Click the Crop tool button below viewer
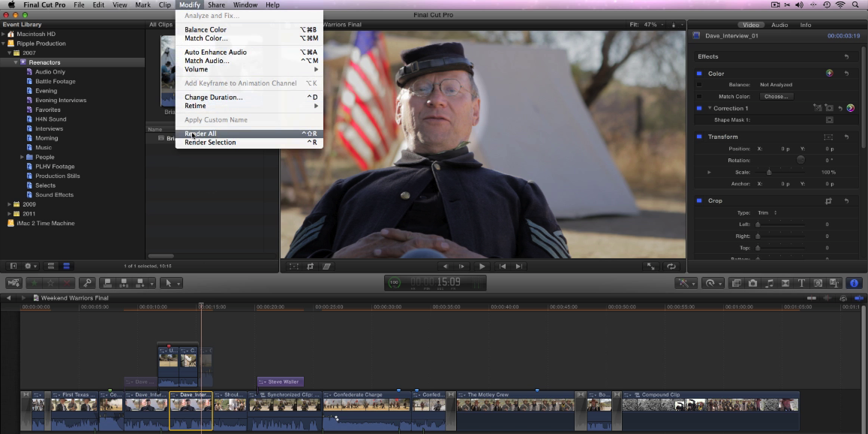Screen dimensions: 868x434 [310, 267]
